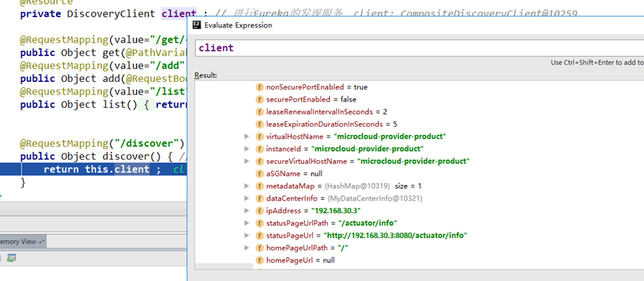Open the Memory View tab
Image resolution: width=644 pixels, height=281 pixels.
point(22,241)
